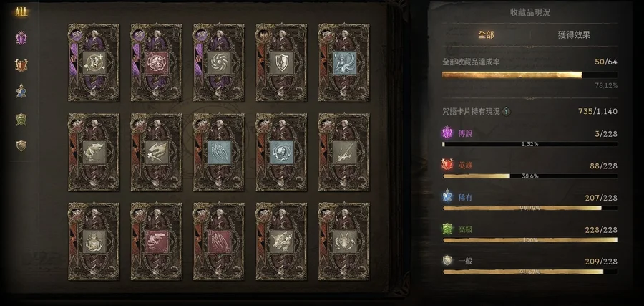Select the card with blue claw marks
The image size is (644, 306).
click(x=219, y=152)
